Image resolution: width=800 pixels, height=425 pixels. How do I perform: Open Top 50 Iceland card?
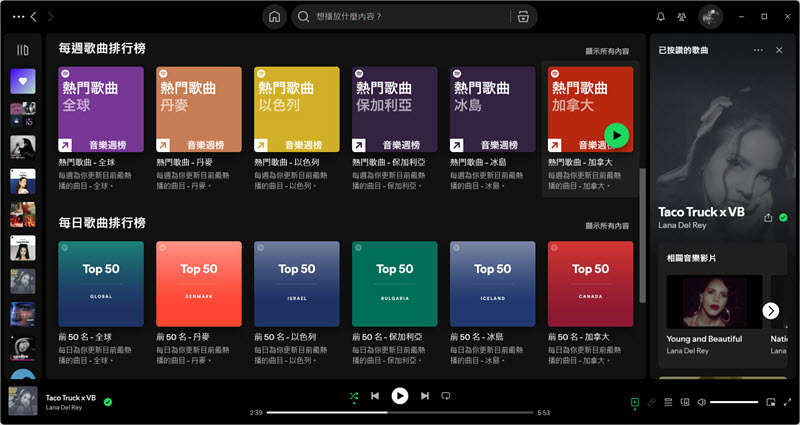click(493, 284)
